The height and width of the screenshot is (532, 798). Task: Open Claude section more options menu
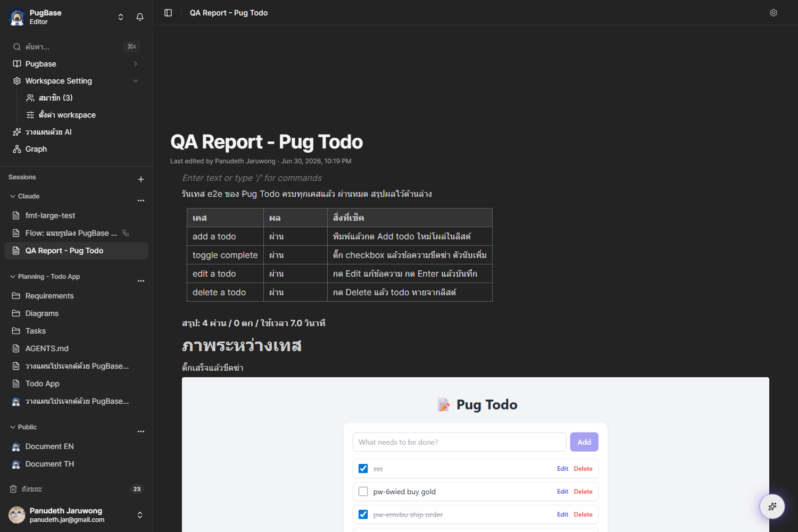pyautogui.click(x=141, y=201)
